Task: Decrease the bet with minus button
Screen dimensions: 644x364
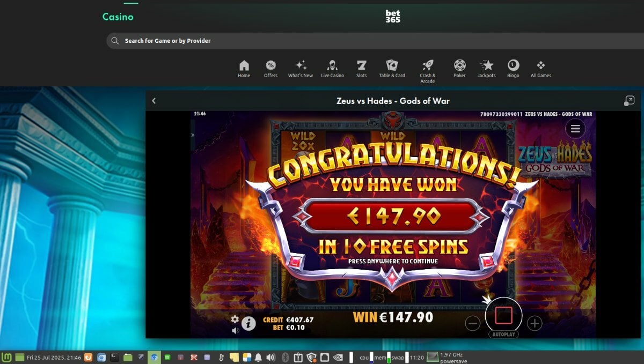Action: (x=473, y=323)
